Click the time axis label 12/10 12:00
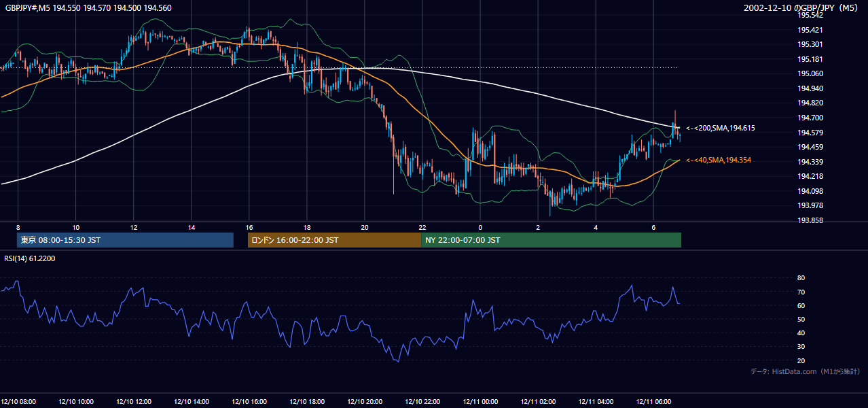Screen dimensions: 868x408 point(134,402)
